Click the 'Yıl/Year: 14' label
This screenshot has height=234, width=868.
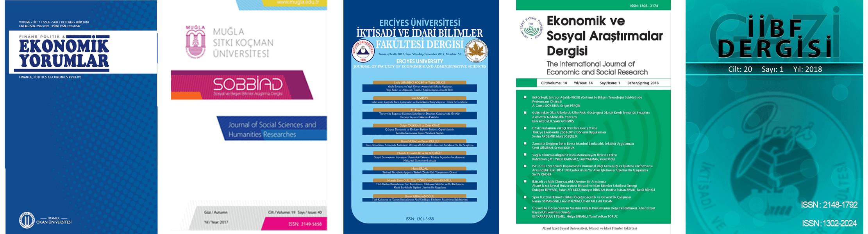pos(583,83)
